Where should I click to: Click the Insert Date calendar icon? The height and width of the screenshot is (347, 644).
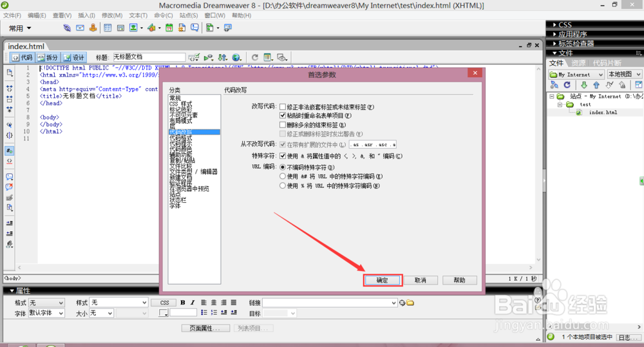tap(169, 28)
